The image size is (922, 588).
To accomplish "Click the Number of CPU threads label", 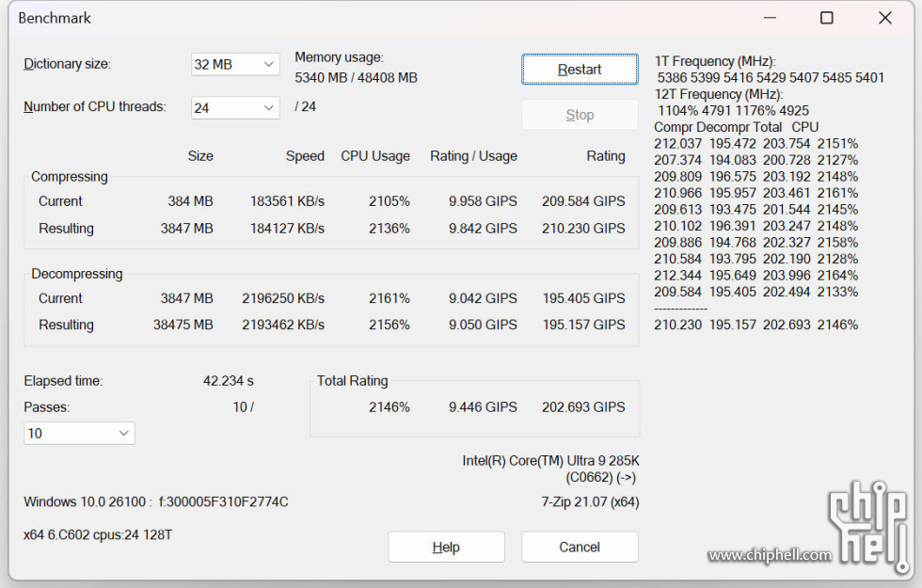I will [x=94, y=107].
